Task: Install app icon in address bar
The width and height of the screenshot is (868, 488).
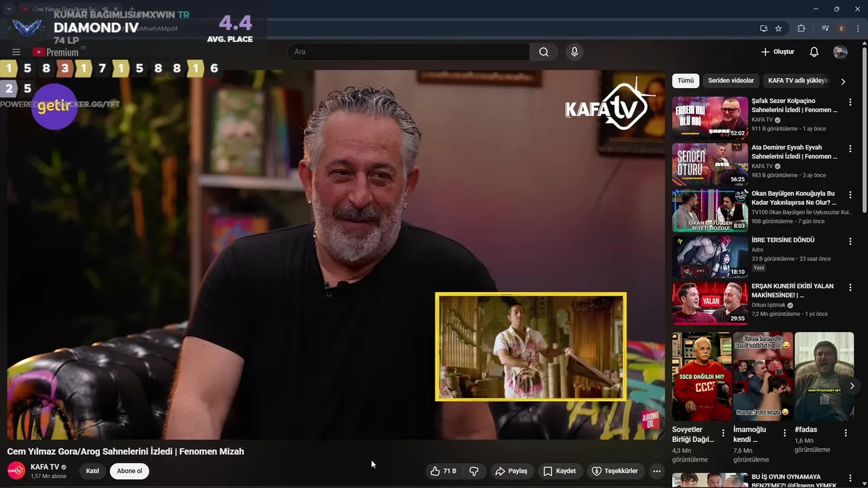Action: (x=764, y=28)
